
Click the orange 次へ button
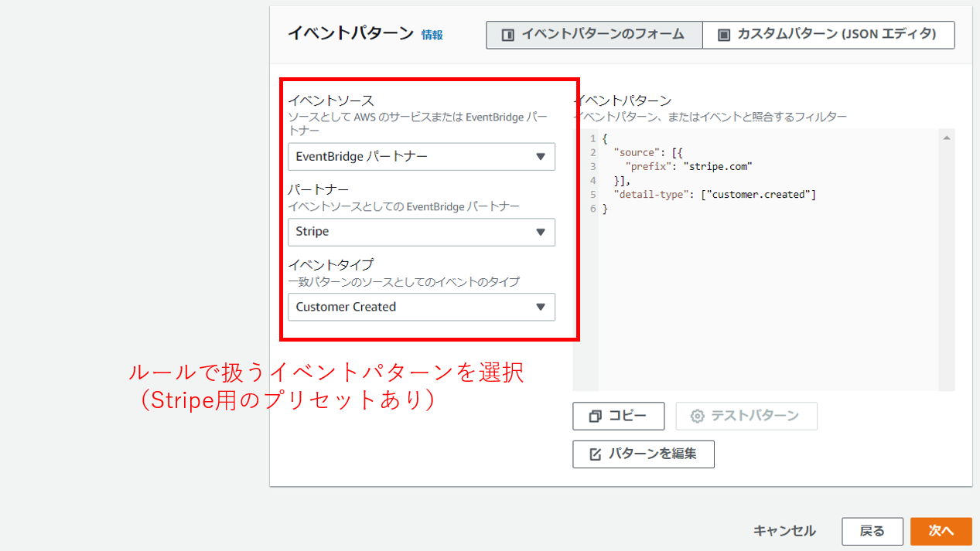click(941, 531)
